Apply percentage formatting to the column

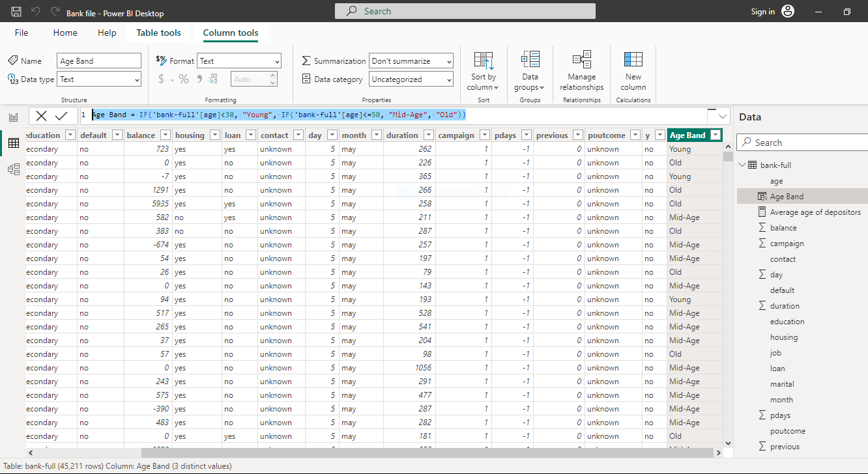183,79
